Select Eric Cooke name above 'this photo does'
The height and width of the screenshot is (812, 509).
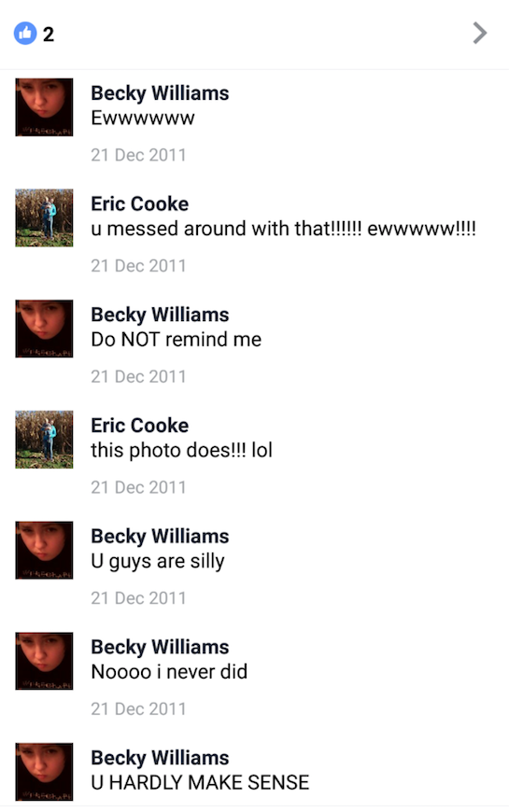(x=139, y=426)
